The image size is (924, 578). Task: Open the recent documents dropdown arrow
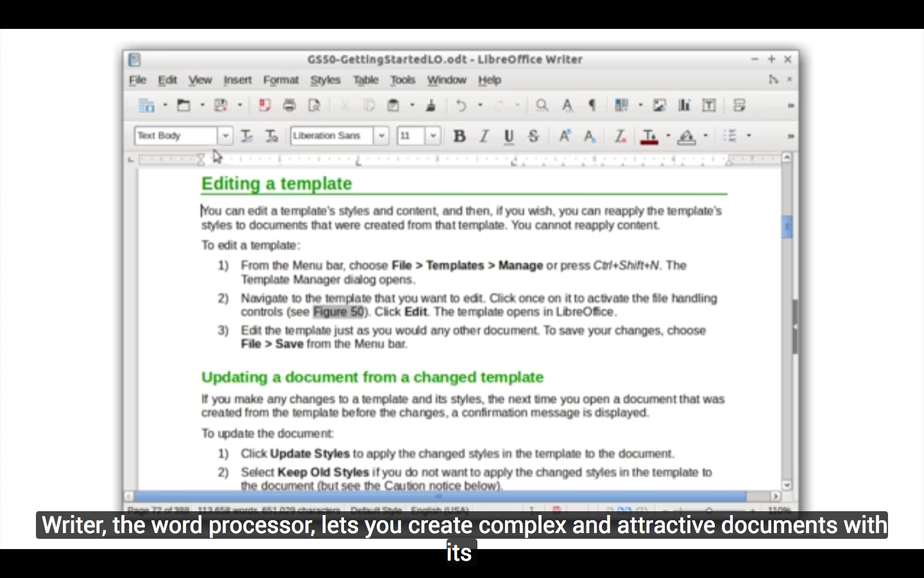(x=202, y=105)
